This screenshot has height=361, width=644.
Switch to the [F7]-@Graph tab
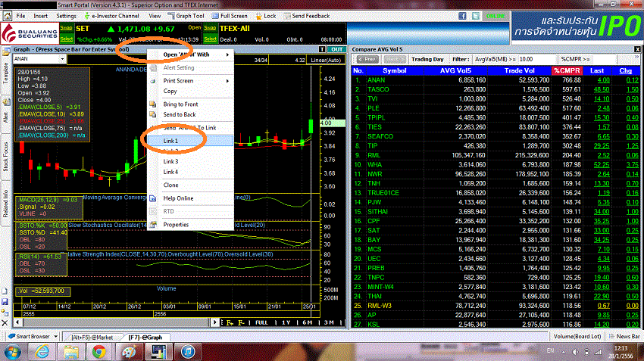click(x=145, y=338)
